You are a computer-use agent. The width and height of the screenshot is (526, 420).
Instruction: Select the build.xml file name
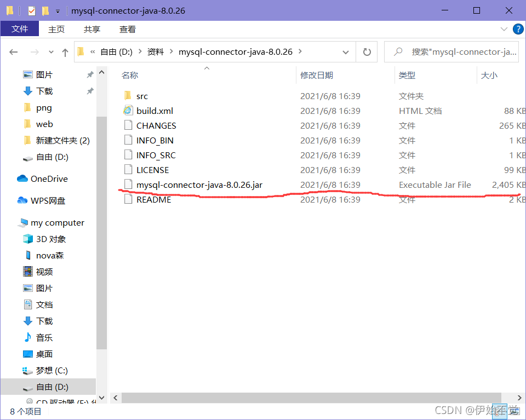155,111
